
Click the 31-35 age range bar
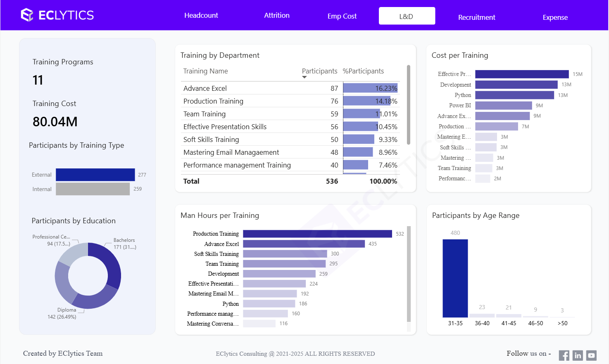click(x=455, y=278)
